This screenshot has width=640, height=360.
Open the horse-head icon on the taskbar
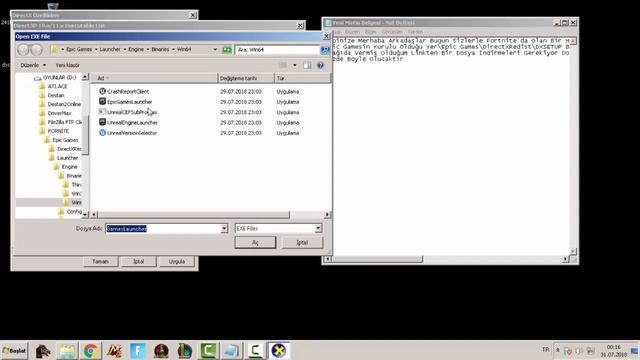[x=43, y=351]
